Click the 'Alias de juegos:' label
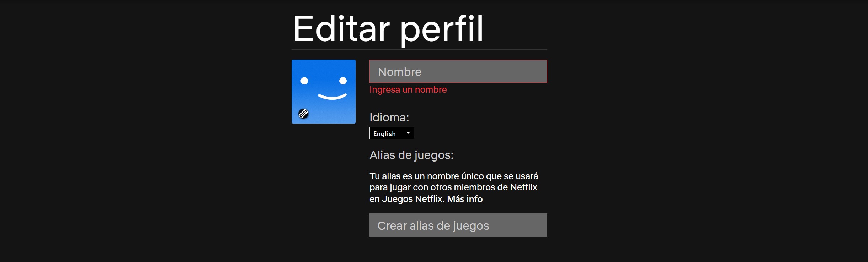This screenshot has width=868, height=262. 411,155
